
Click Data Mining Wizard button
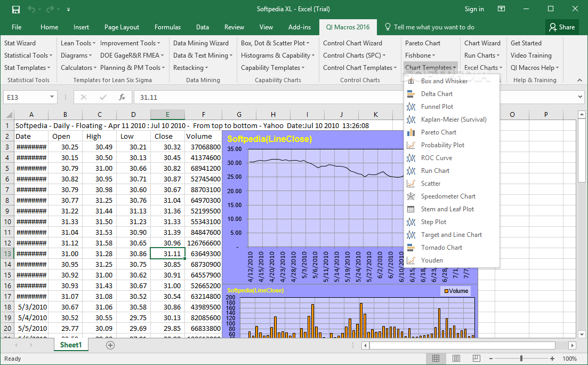coord(200,43)
